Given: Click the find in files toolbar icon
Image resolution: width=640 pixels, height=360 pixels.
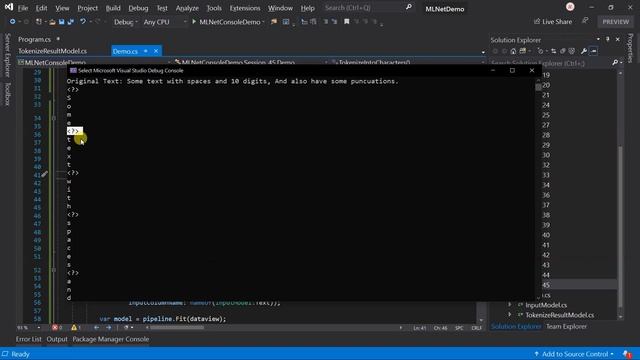Looking at the screenshot, I should 273,22.
